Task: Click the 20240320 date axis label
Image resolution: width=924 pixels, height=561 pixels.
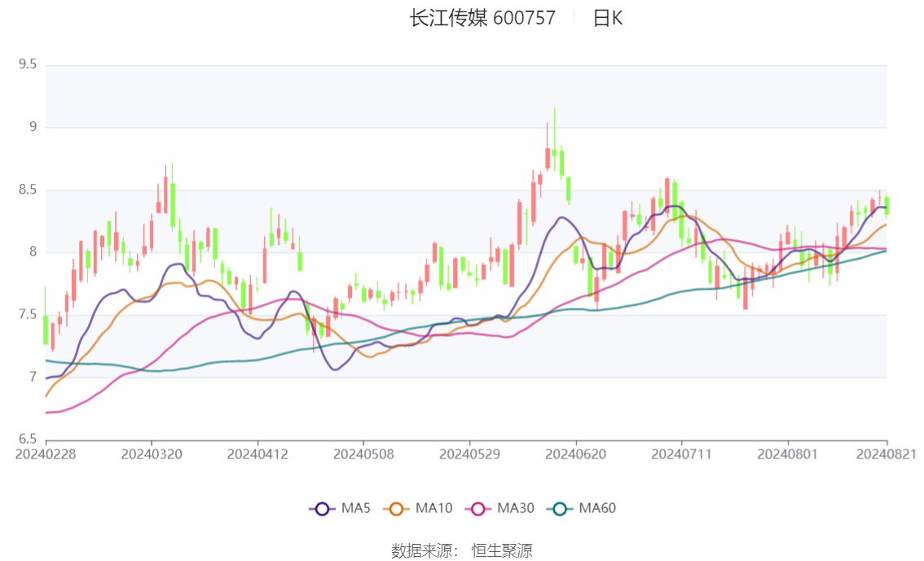Action: tap(152, 454)
